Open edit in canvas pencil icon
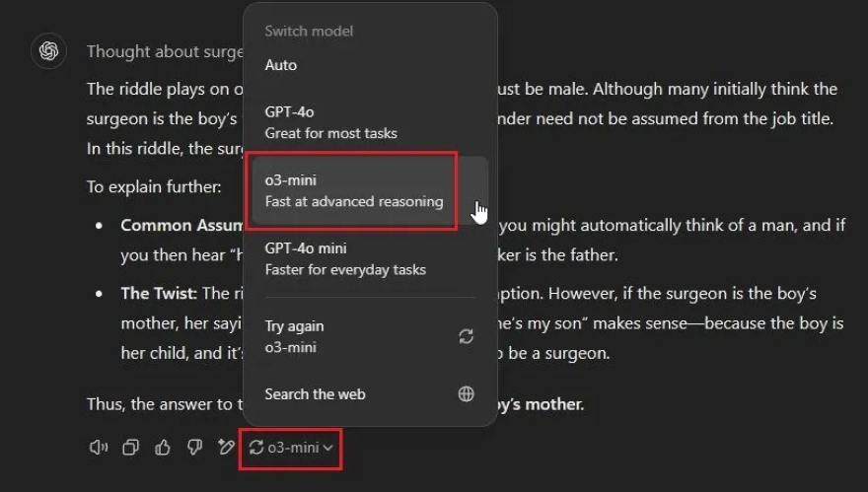The image size is (868, 492). coord(226,448)
